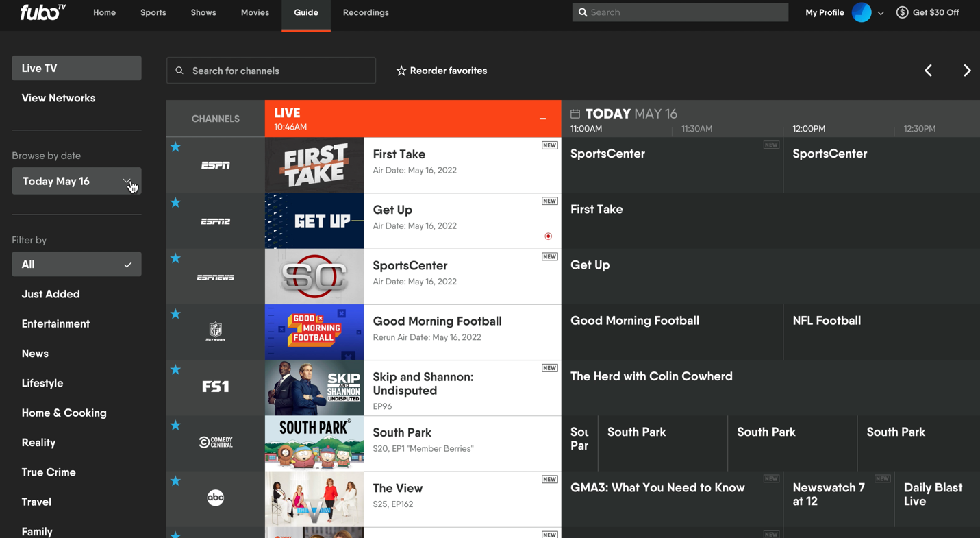Open the Movies tab
980x538 pixels.
[x=255, y=12]
